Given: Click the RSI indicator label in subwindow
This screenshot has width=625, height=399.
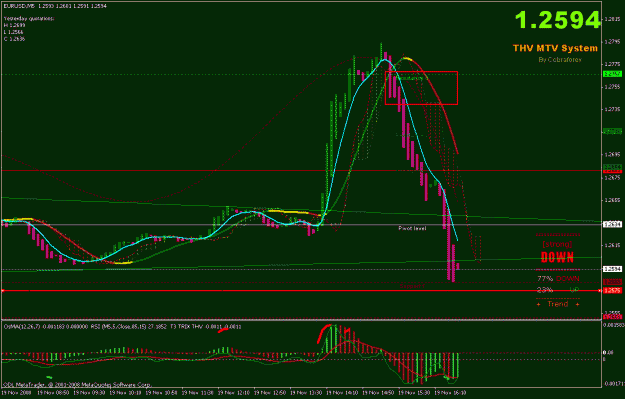Looking at the screenshot, I should pos(128,327).
